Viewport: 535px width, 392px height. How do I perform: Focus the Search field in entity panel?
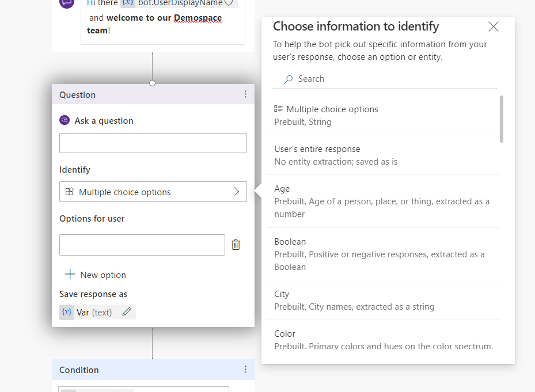392,79
